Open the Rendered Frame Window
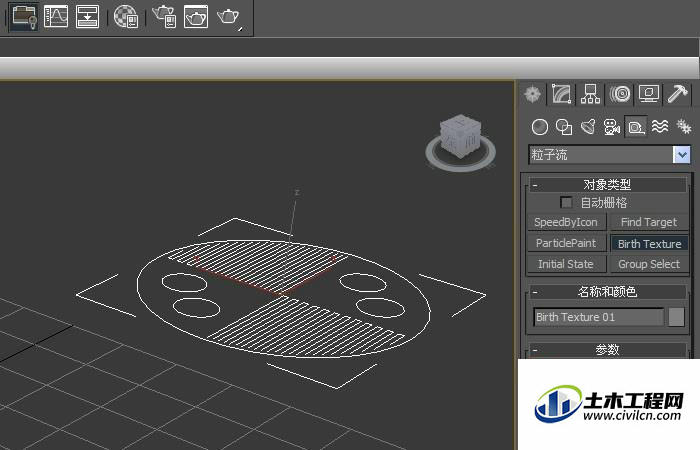This screenshot has height=450, width=700. [196, 17]
